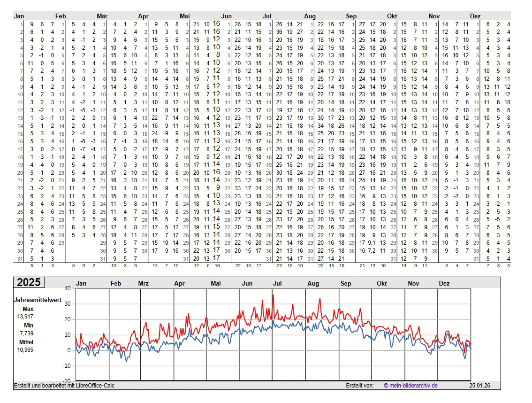
Task: Click the Dez header in the data table
Action: click(x=475, y=16)
